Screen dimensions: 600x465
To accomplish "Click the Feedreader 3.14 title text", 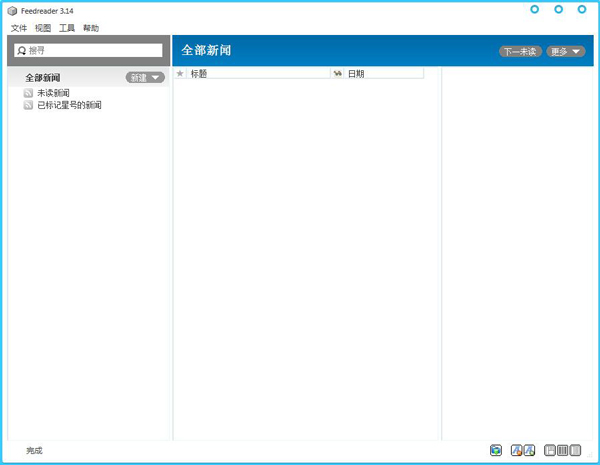I will coord(47,11).
